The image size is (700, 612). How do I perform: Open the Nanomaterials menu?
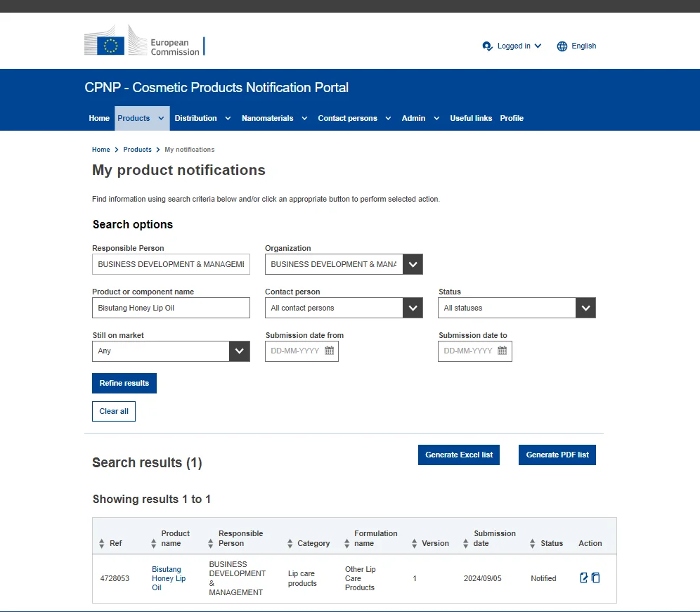[274, 118]
